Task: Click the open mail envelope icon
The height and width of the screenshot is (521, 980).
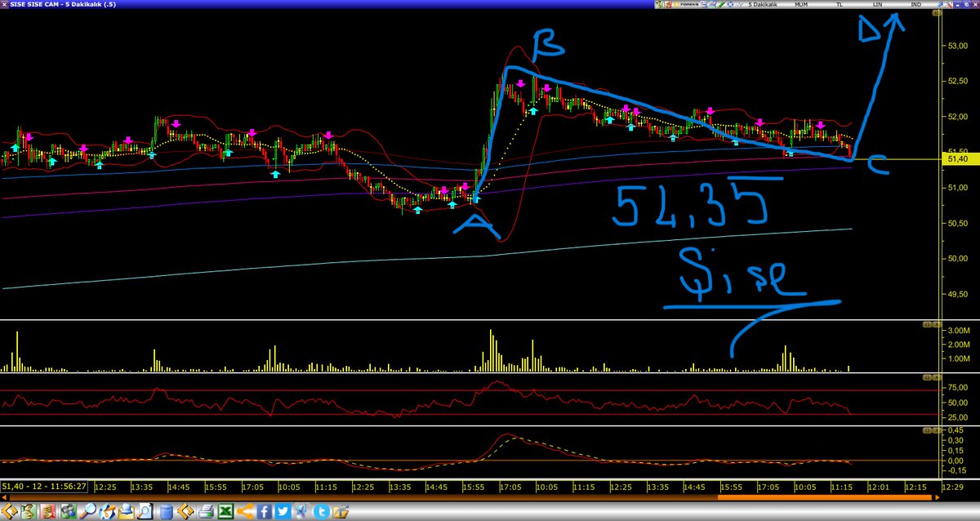Action: [127, 512]
